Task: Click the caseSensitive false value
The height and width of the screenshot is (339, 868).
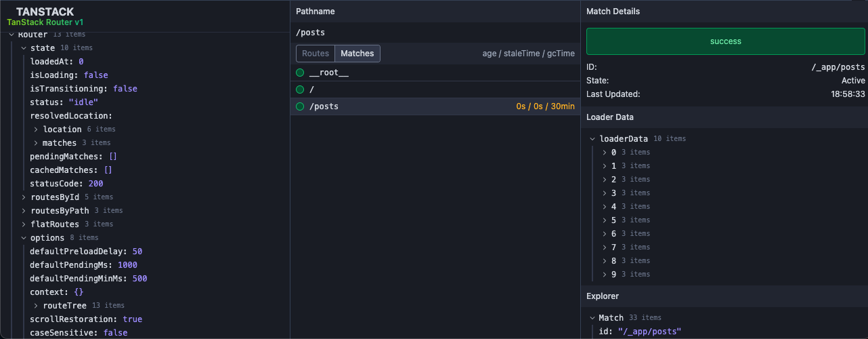Action: click(115, 333)
